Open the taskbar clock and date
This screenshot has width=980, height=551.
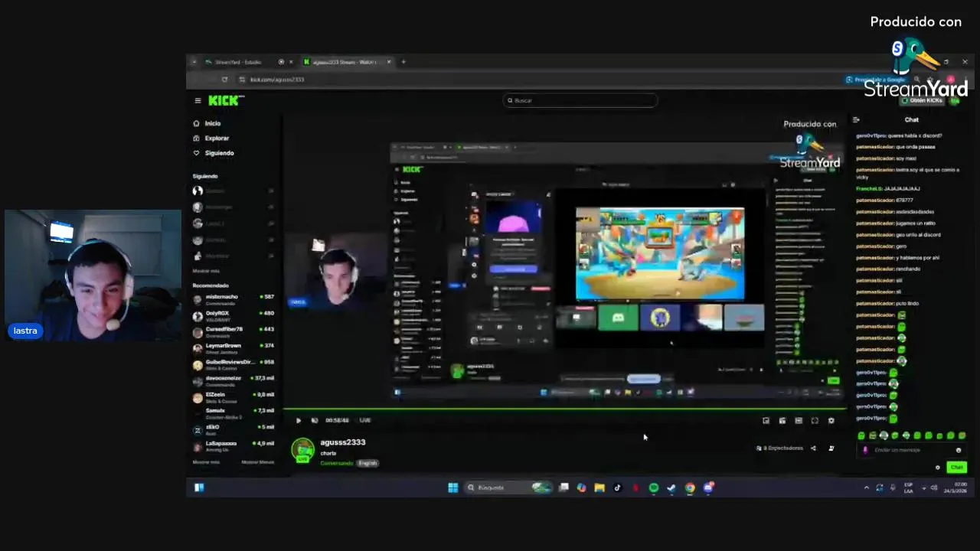tap(955, 487)
